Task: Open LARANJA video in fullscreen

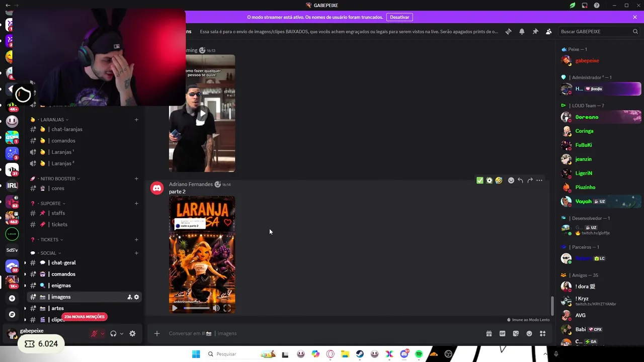Action: [227, 308]
